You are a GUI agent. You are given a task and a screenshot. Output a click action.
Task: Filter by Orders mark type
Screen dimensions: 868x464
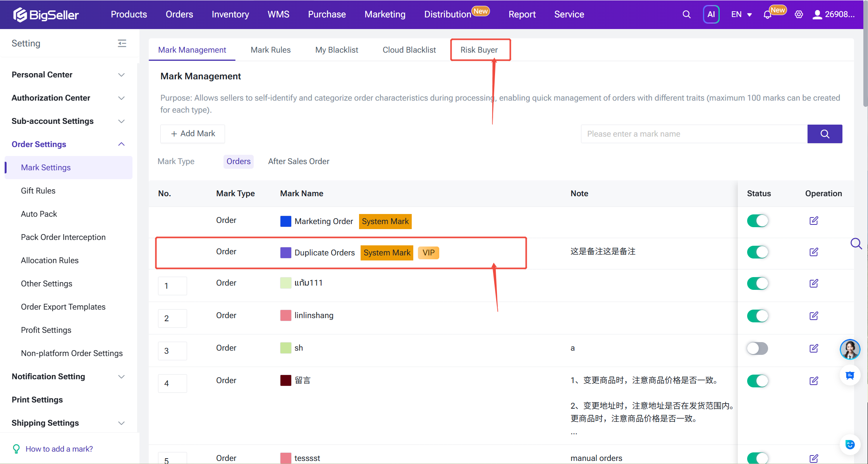point(239,161)
